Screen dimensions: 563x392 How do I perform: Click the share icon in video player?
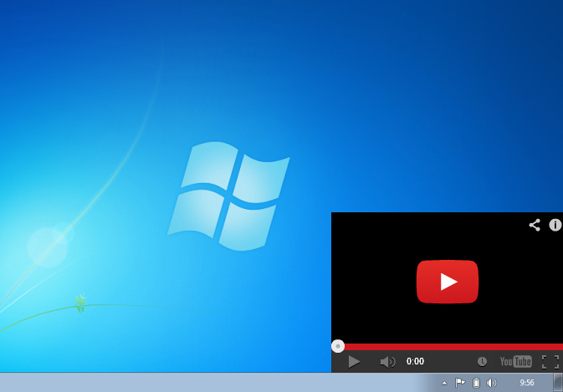pos(535,225)
